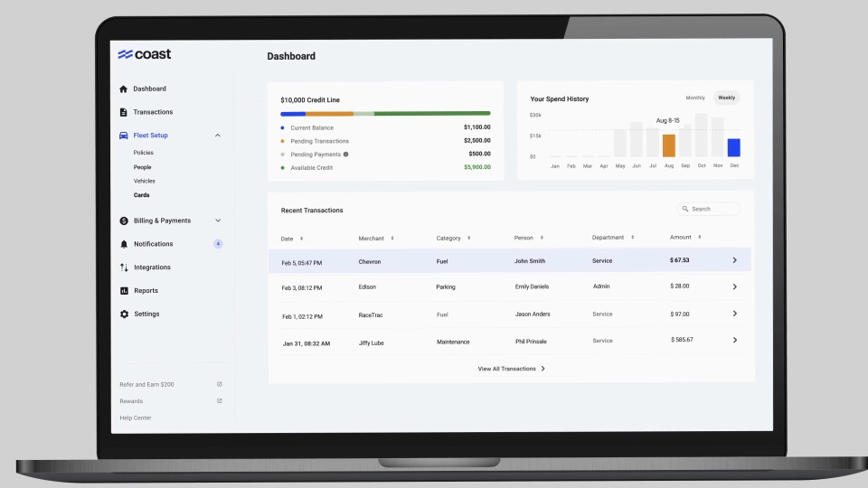Click external link icon beside Rewards
Image resolution: width=868 pixels, height=488 pixels.
pyautogui.click(x=220, y=401)
